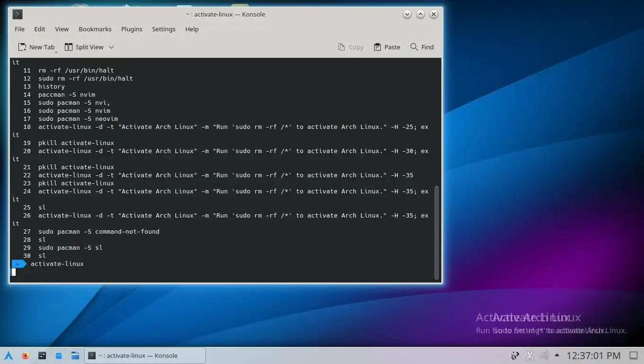Screen dimensions: 644x364
Task: Click 'activate-linux' typed at the prompt
Action: click(x=57, y=264)
